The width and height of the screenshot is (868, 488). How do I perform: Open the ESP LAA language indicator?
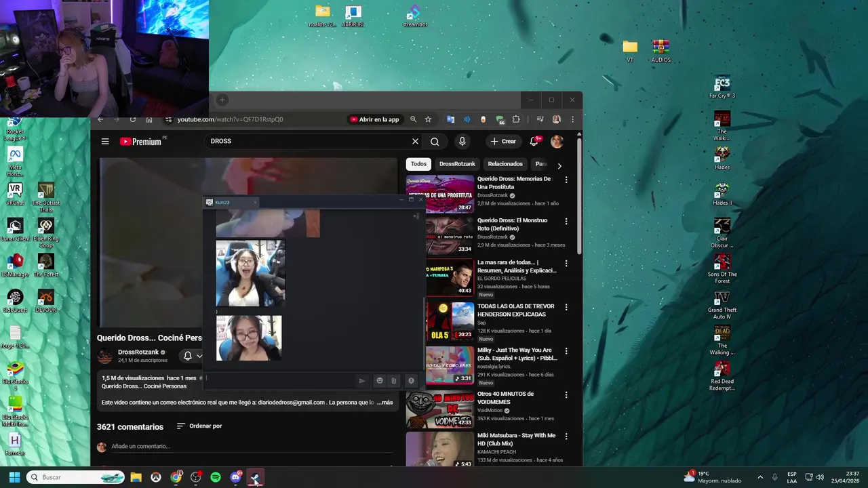tap(792, 477)
